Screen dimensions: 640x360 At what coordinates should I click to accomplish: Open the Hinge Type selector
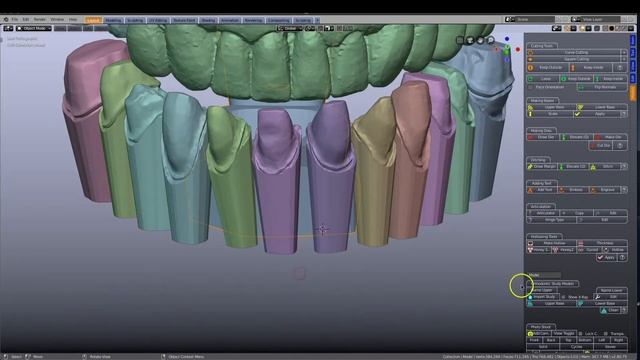click(x=551, y=220)
